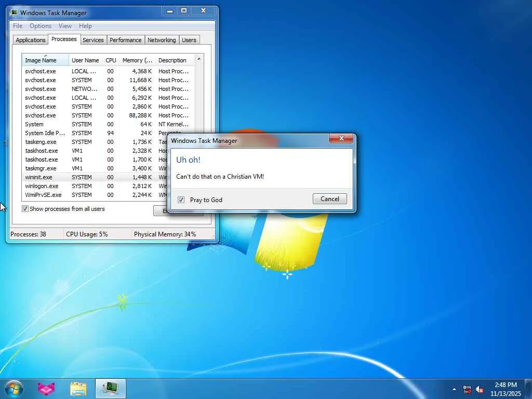Select the taskmgr.exe process
This screenshot has width=532, height=399.
click(x=95, y=168)
